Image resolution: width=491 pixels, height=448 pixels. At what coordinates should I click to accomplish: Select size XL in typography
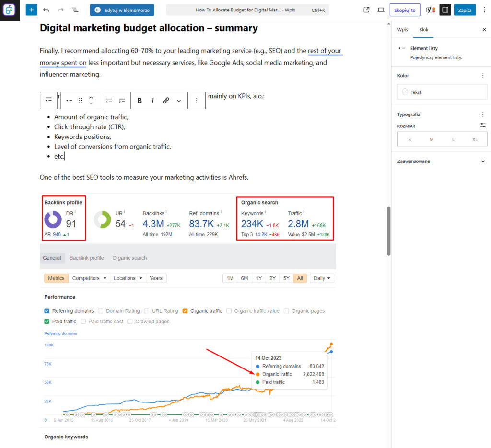coord(475,139)
